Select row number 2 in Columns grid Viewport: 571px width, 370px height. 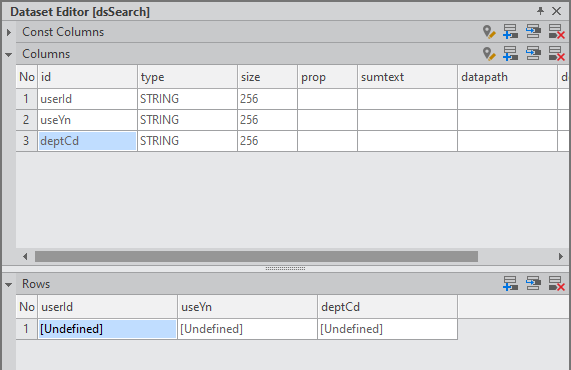click(27, 120)
